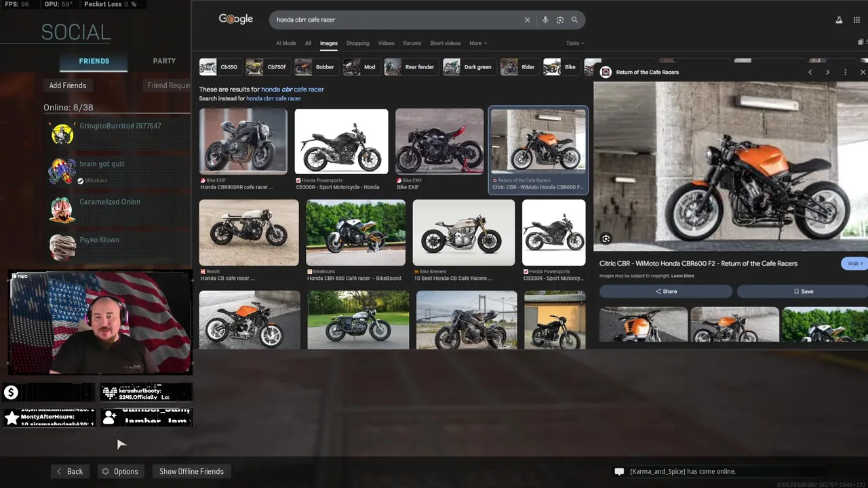The image size is (868, 488).
Task: Open BikeBound Honda CBR 600 Café racer thumbnail
Action: click(355, 232)
